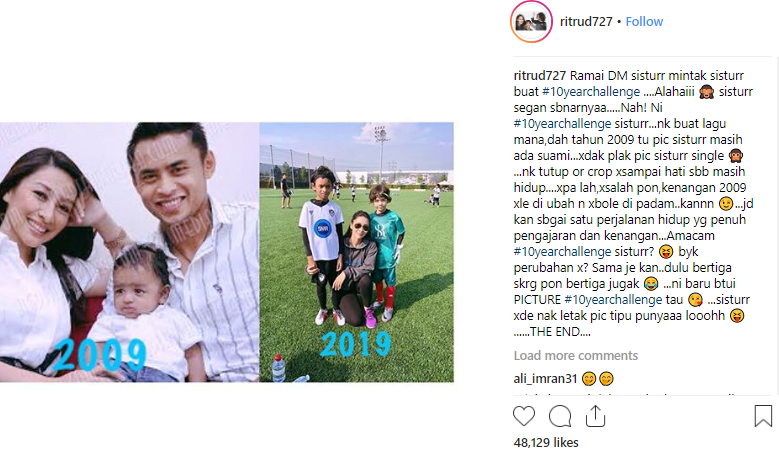Click the blue 2019 year label
The height and width of the screenshot is (459, 779).
coord(356,344)
